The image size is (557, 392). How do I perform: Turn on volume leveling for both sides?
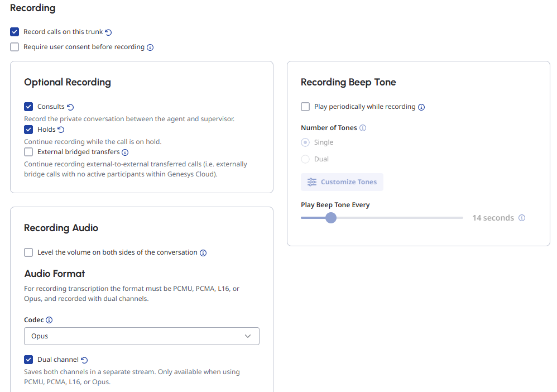tap(28, 252)
